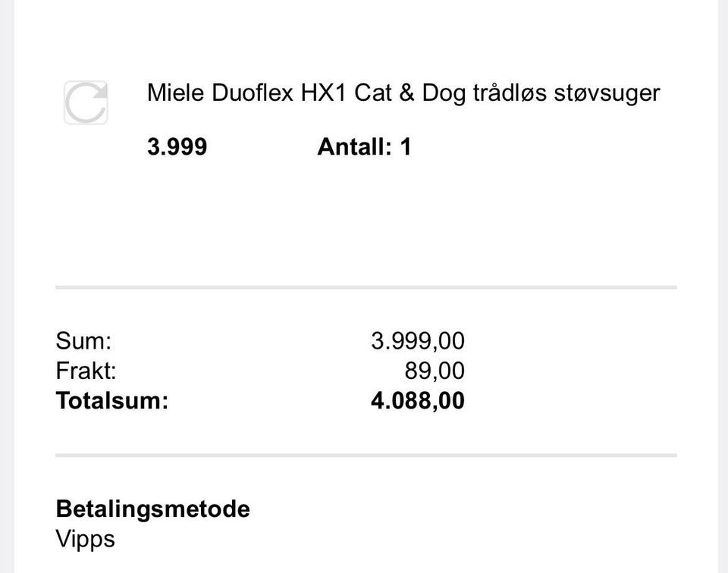Click the bold "Totalsum:" label
Image resolution: width=728 pixels, height=573 pixels.
[111, 400]
